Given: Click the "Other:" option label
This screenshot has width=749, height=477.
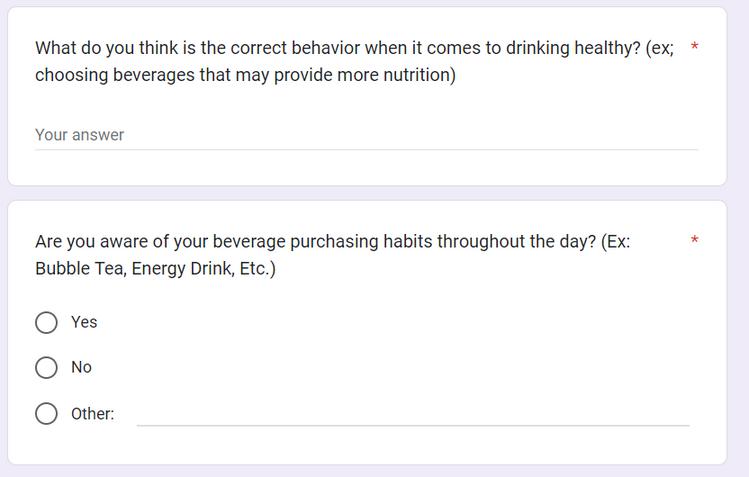Looking at the screenshot, I should coord(93,413).
